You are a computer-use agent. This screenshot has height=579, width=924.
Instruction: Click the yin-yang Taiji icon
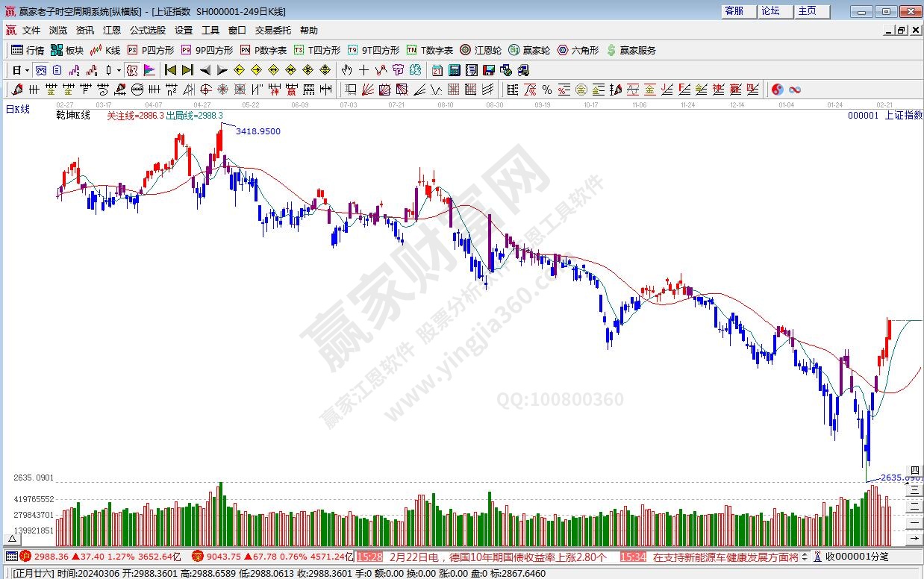coord(777,90)
